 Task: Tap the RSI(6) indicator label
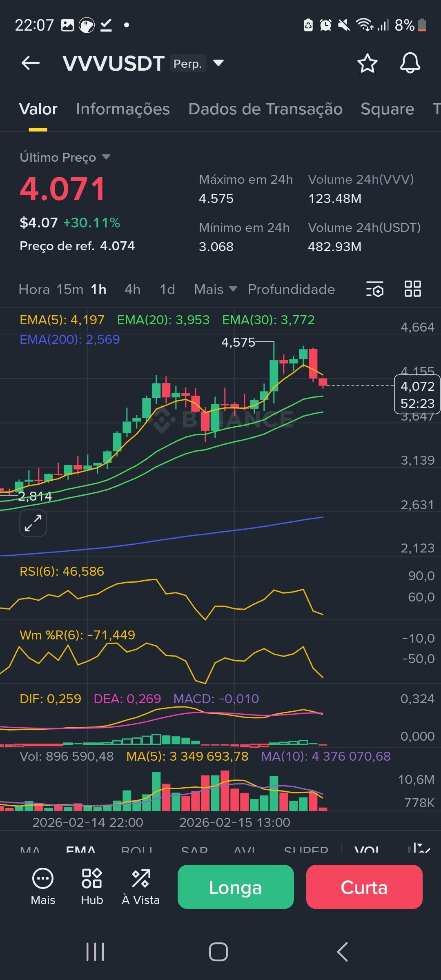tap(62, 571)
